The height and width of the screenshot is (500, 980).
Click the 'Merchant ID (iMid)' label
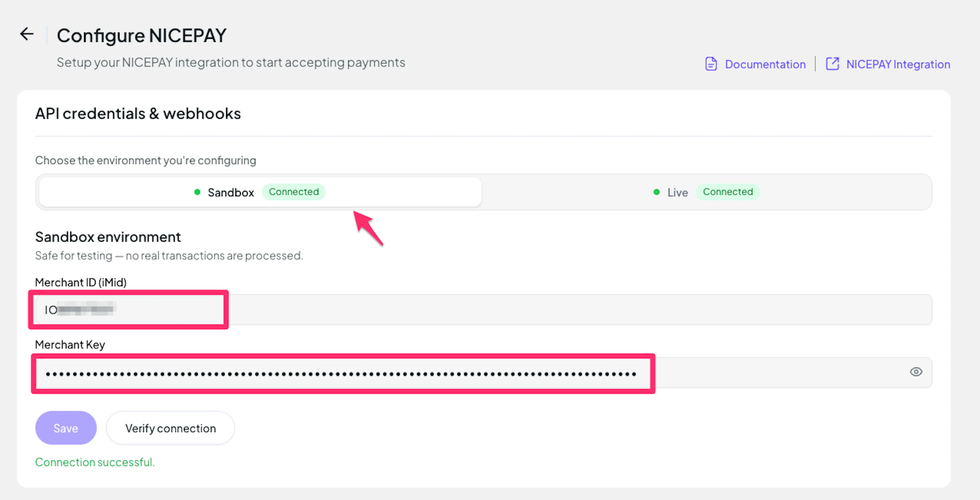(x=81, y=282)
